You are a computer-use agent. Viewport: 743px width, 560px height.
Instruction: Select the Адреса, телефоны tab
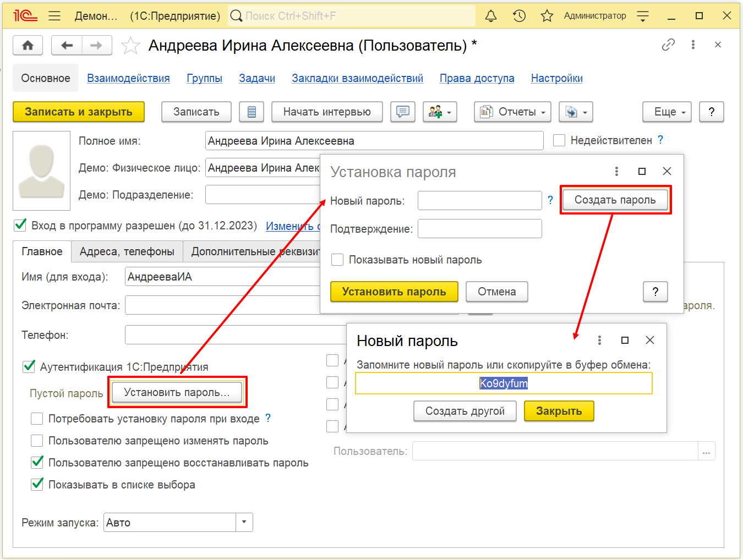pyautogui.click(x=127, y=251)
